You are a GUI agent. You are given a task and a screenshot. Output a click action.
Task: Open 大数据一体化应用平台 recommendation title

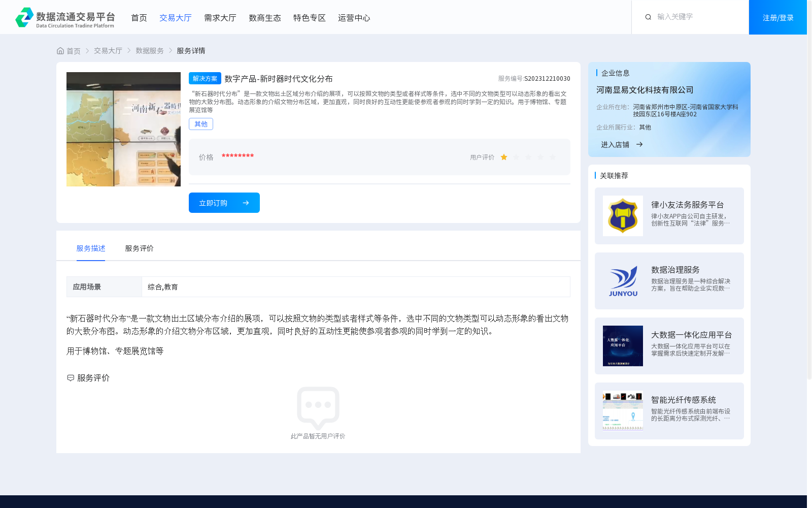[691, 335]
